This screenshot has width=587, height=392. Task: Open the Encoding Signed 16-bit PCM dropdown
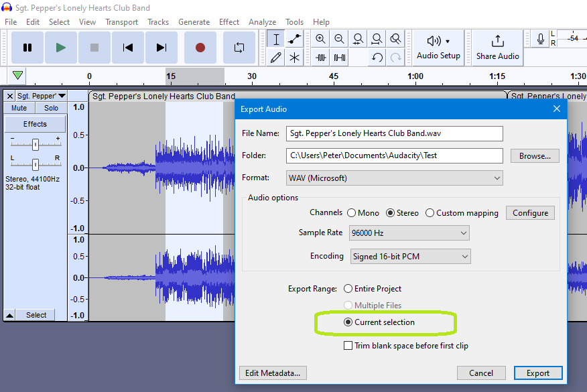coord(410,257)
